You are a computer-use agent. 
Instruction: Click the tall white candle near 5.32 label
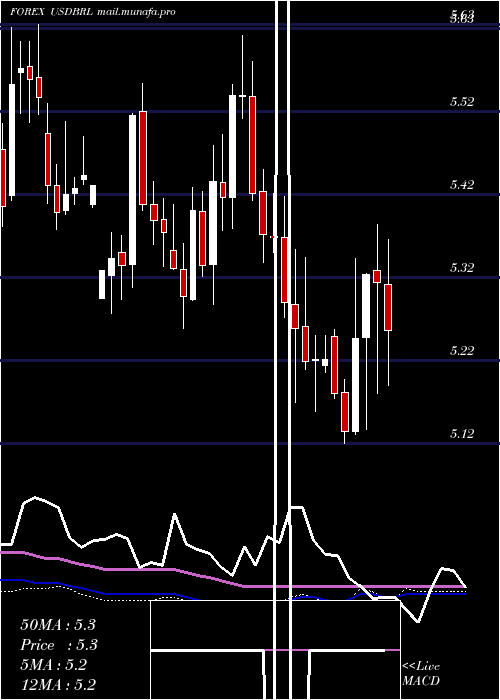pos(366,306)
